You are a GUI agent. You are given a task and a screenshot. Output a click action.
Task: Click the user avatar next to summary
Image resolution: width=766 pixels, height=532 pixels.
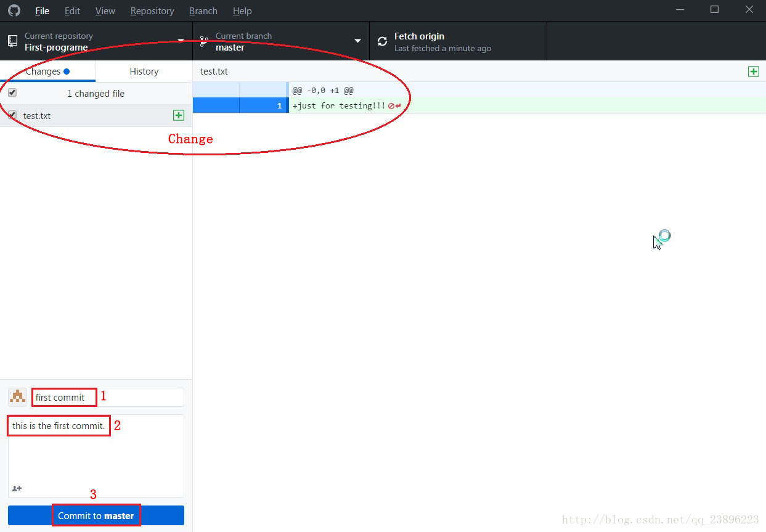(17, 397)
